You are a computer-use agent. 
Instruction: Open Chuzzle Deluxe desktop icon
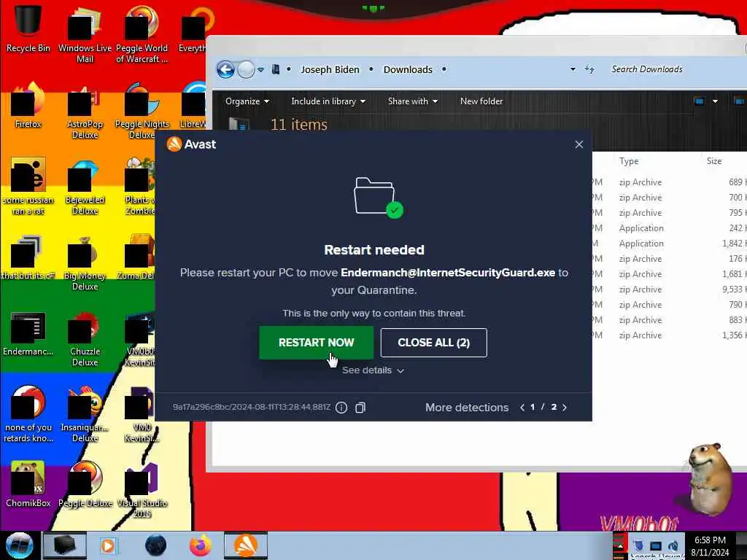[85, 339]
